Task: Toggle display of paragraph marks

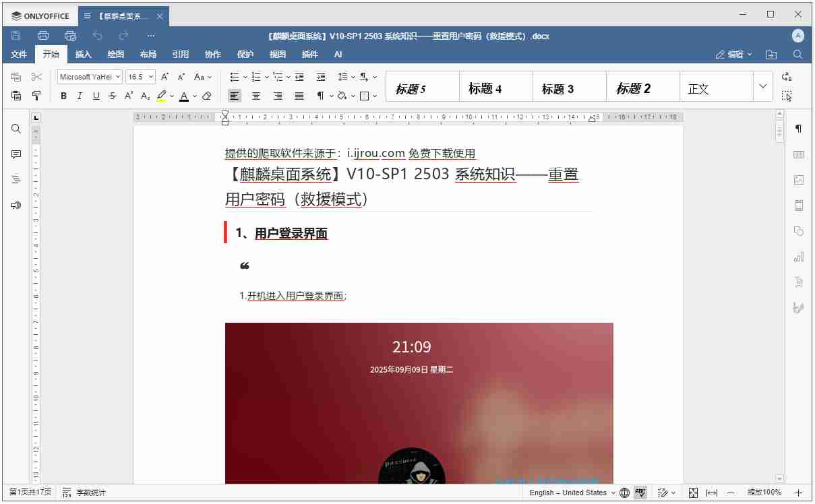Action: point(322,96)
